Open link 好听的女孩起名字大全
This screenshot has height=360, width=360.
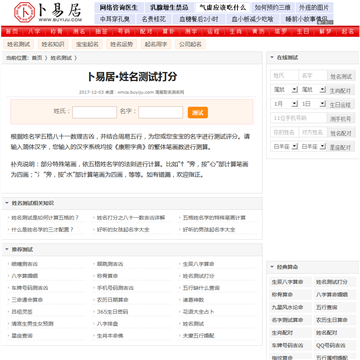tap(123, 230)
